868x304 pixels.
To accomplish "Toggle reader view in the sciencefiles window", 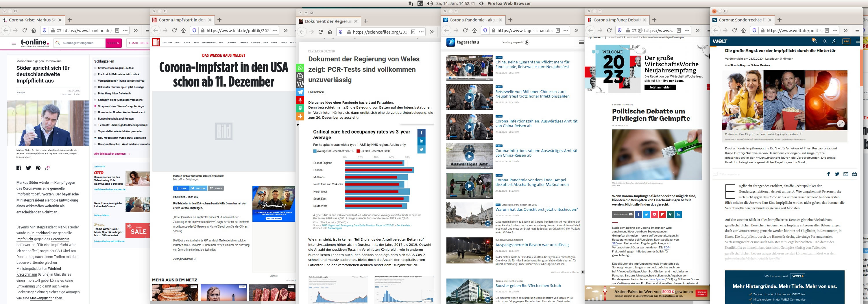I will coord(413,32).
